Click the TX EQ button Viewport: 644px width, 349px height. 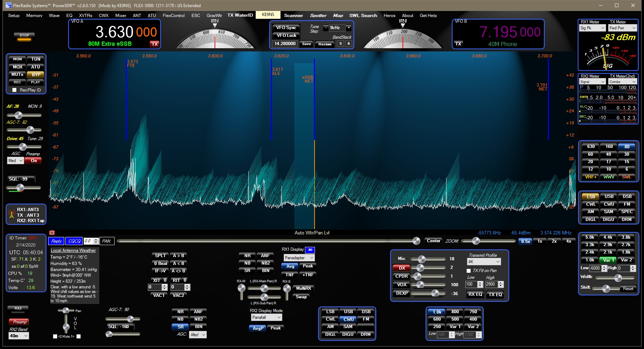point(495,294)
